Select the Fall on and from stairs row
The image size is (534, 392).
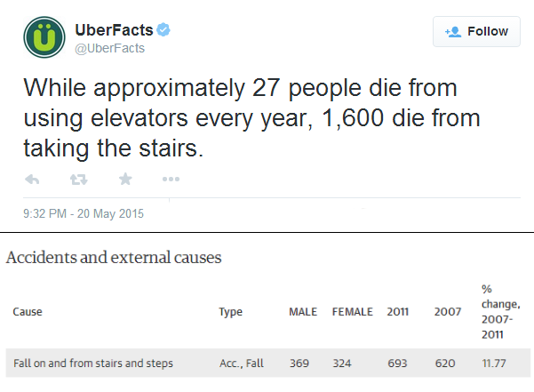(268, 363)
